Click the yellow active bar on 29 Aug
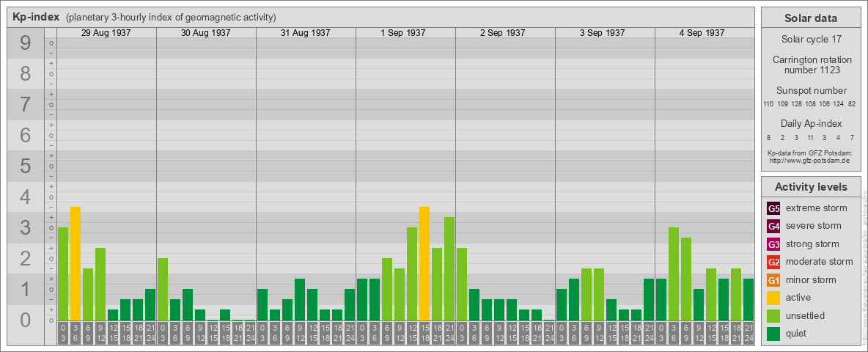The image size is (868, 352). (76, 263)
